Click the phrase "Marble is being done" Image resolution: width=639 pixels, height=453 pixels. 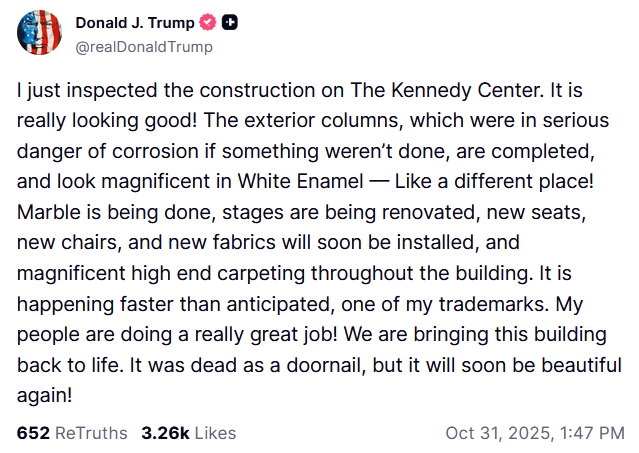click(x=117, y=212)
